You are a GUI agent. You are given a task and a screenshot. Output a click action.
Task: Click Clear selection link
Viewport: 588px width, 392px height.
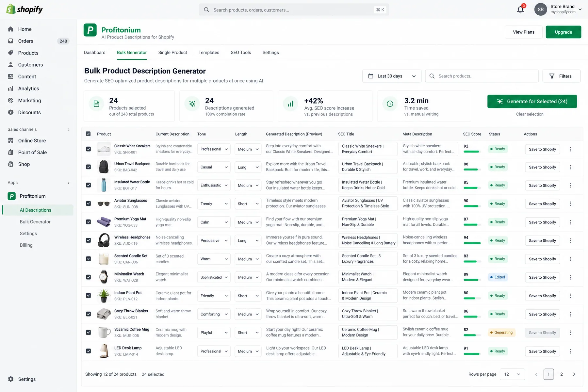pos(530,114)
